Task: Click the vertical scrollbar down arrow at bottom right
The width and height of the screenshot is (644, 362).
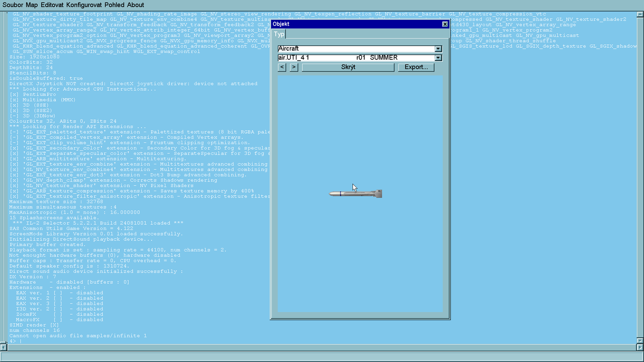Action: [x=640, y=341]
